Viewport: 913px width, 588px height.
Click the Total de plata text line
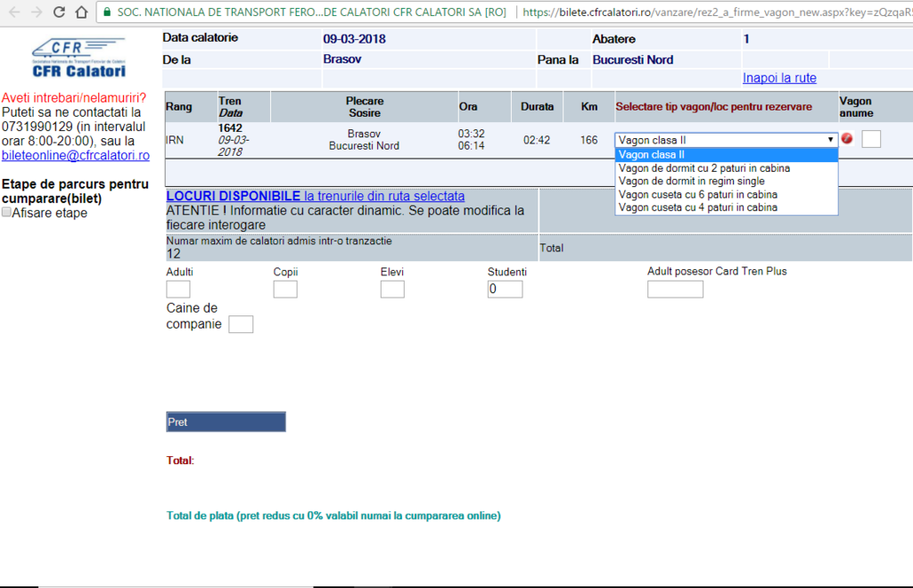click(333, 516)
